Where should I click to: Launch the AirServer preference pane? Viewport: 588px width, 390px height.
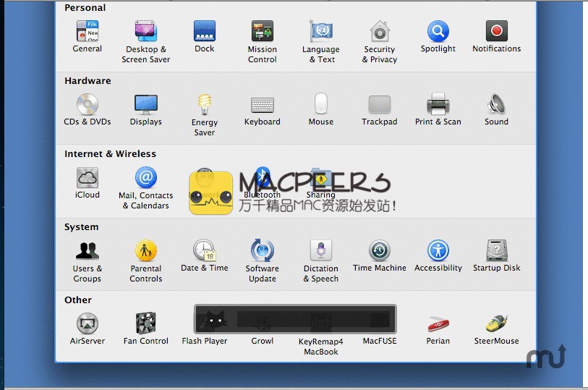88,324
